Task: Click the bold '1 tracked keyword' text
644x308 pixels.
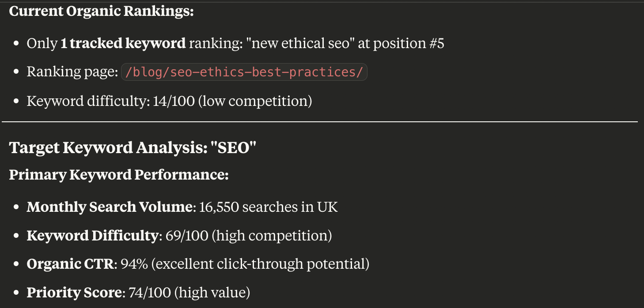Action: [123, 43]
